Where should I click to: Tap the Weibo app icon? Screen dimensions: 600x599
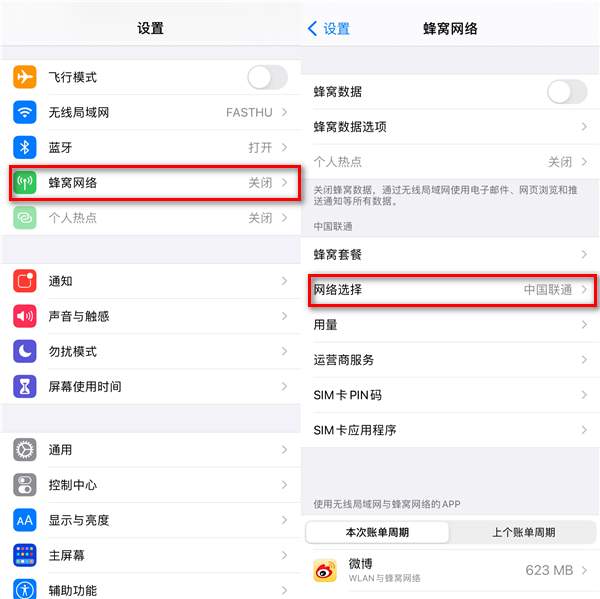pos(325,570)
